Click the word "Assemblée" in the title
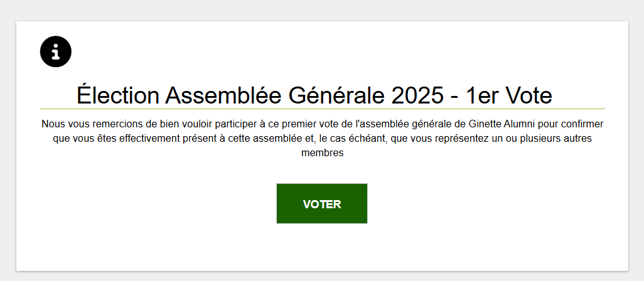Screen dimensions: 644x281 [x=223, y=95]
